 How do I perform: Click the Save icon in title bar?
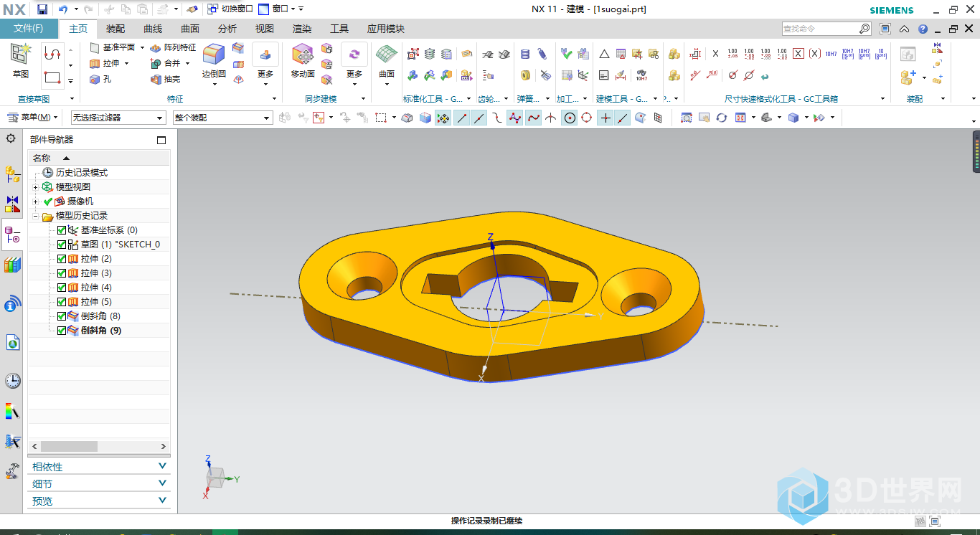[x=42, y=9]
